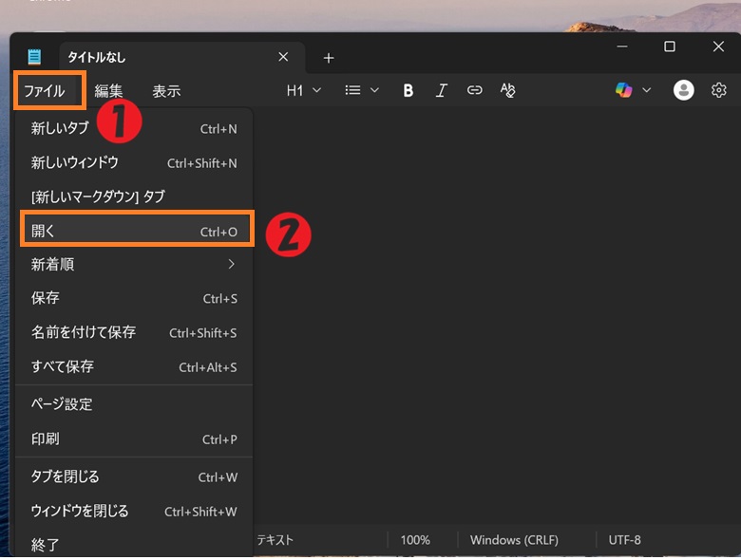741x560 pixels.
Task: Click UTF-8 encoding in status bar
Action: tap(624, 540)
